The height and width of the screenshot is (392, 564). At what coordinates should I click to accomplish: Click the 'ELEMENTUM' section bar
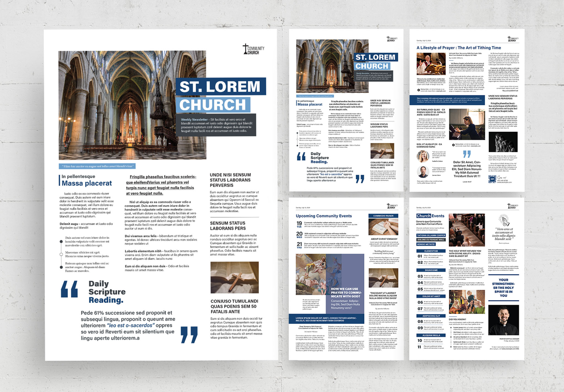click(431, 251)
